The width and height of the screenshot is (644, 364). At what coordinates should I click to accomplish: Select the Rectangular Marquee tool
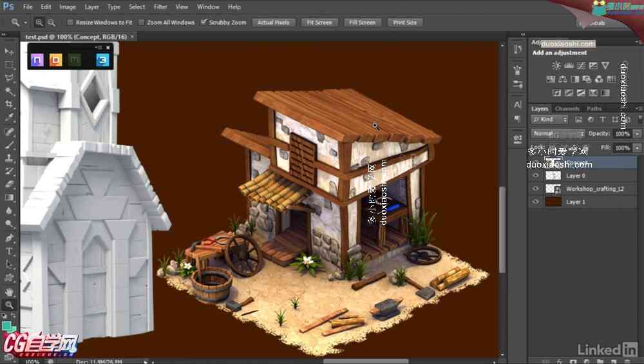click(x=9, y=64)
